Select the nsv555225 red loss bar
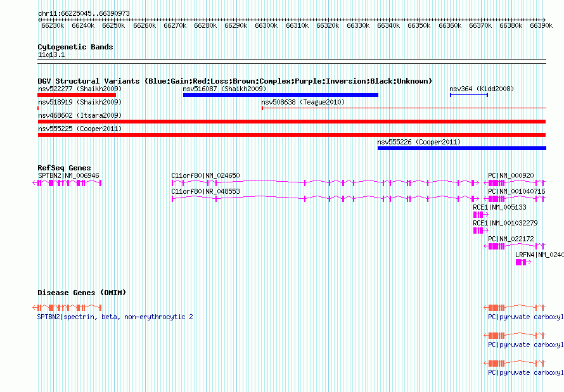564x392 pixels. coord(292,135)
